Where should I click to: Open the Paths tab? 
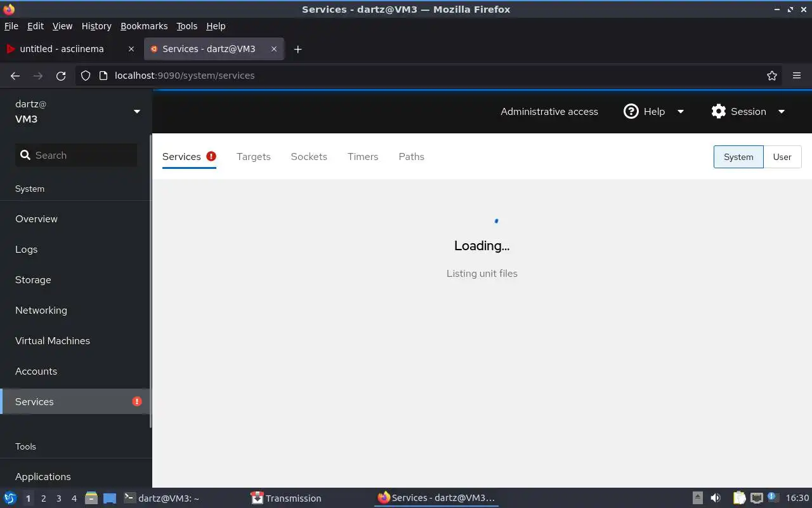(412, 157)
